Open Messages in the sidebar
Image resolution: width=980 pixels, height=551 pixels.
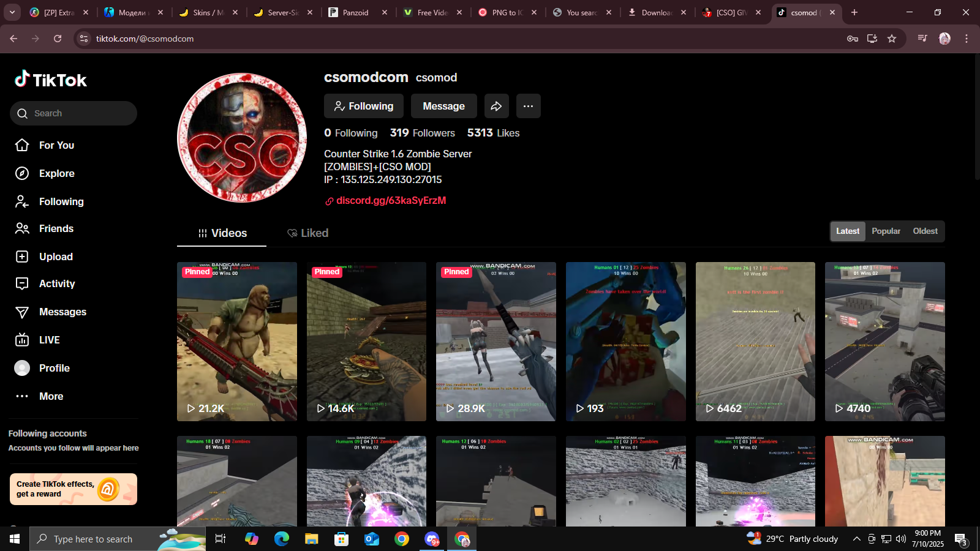coord(62,312)
